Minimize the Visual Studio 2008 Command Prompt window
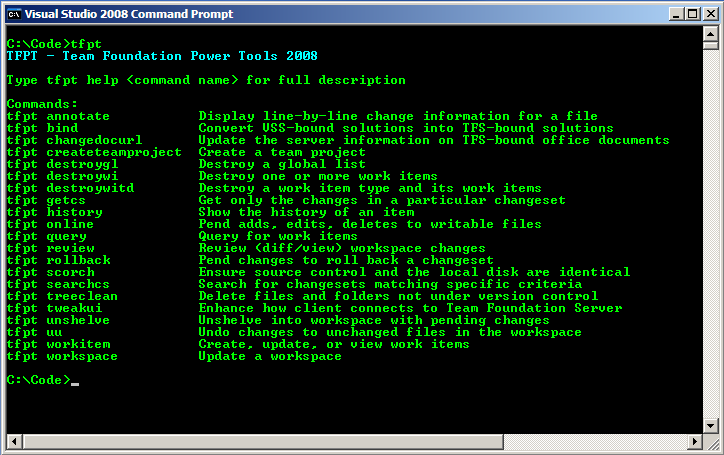The image size is (724, 455). tap(676, 14)
